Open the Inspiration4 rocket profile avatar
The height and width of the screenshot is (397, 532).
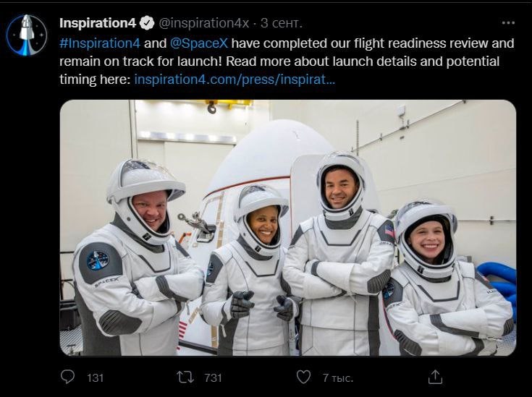27,35
